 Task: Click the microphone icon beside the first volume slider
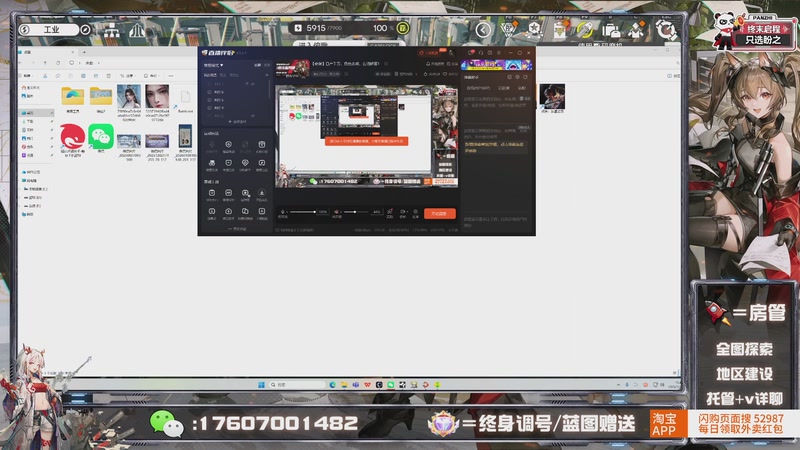283,211
